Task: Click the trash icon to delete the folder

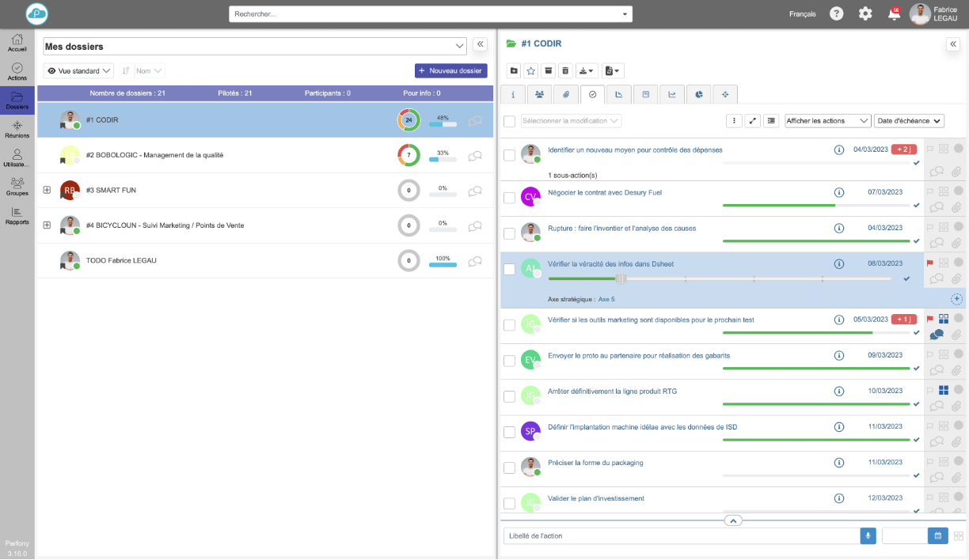Action: (565, 70)
